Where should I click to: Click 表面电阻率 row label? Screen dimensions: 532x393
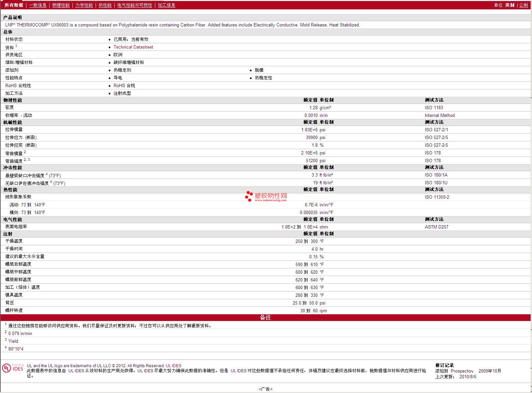(x=16, y=227)
